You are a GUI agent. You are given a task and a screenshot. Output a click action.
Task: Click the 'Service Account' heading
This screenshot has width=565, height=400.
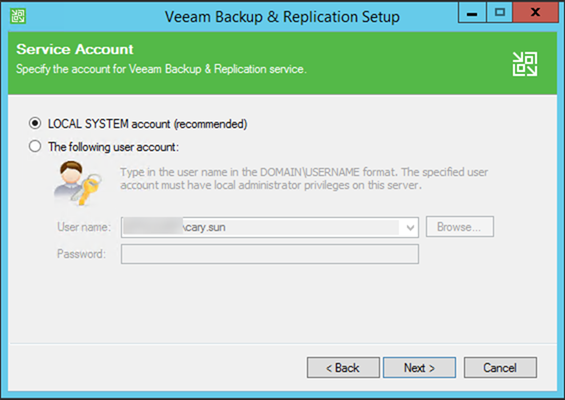point(75,49)
